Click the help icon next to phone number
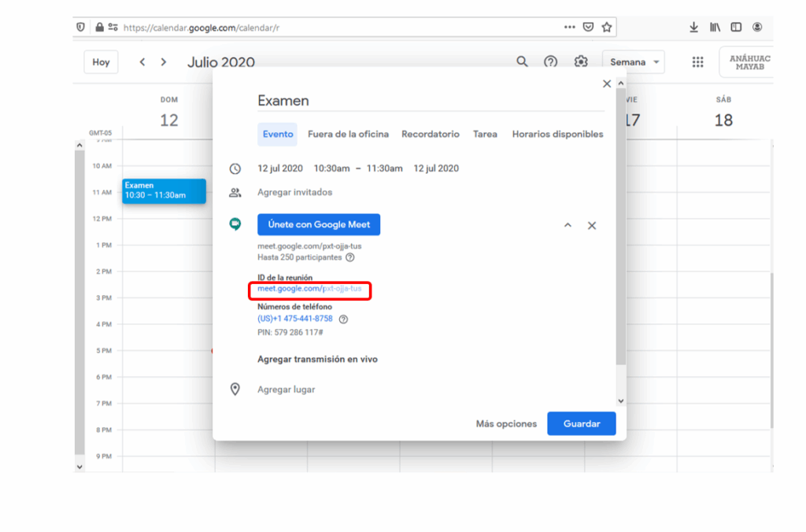 [343, 319]
